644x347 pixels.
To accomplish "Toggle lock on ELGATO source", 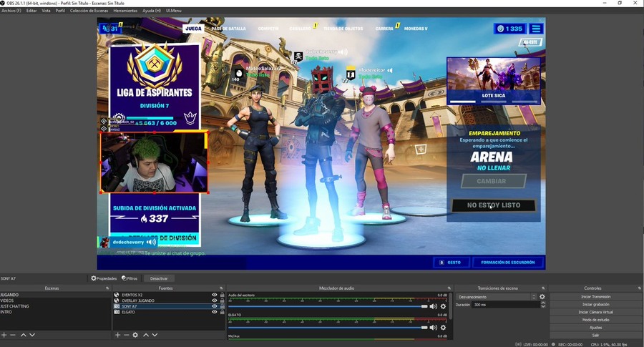I will [223, 312].
